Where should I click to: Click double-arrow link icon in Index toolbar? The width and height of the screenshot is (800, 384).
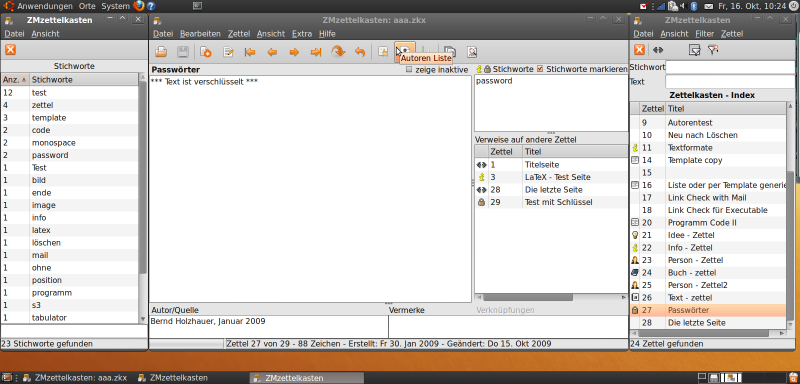click(658, 49)
